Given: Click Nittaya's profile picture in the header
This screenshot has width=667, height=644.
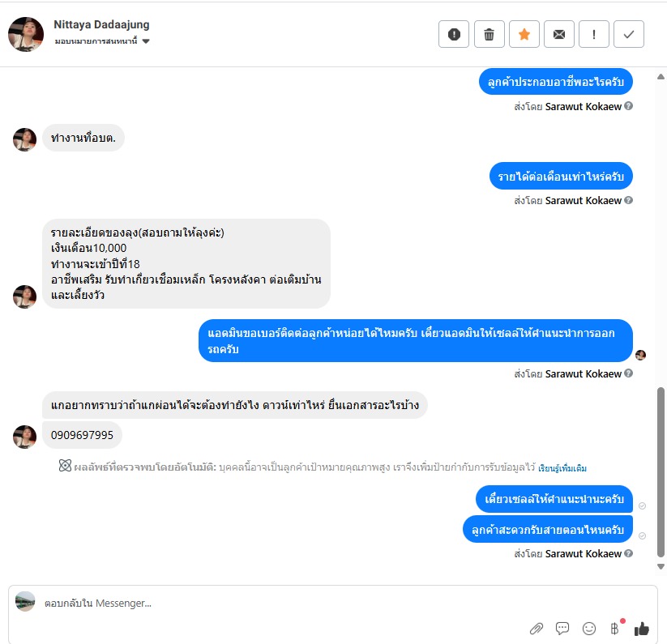Looking at the screenshot, I should coord(26,35).
